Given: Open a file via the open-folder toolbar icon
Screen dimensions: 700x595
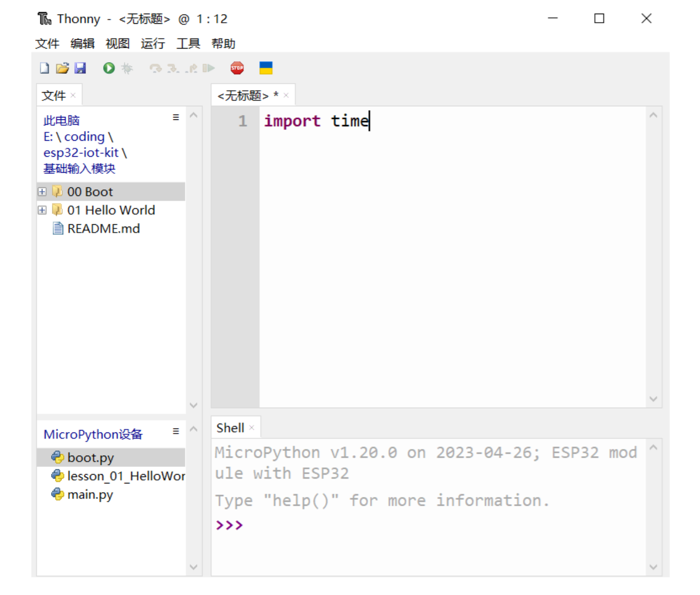Looking at the screenshot, I should (x=62, y=68).
